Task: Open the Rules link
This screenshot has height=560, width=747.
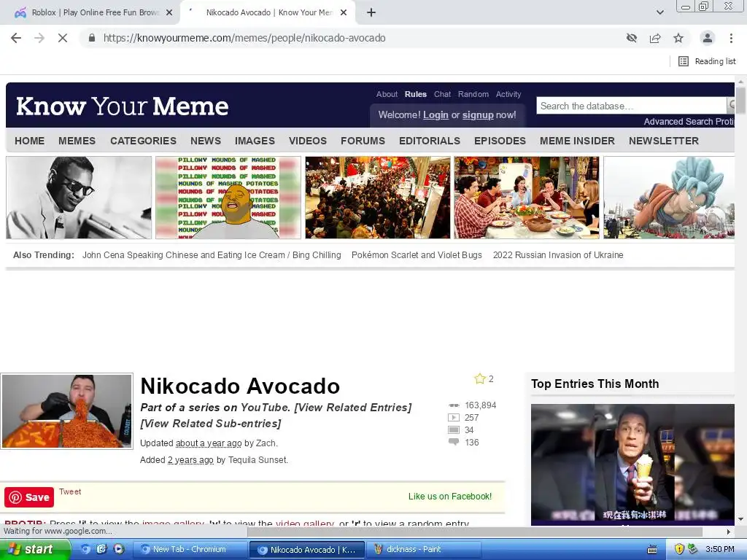Action: (415, 94)
